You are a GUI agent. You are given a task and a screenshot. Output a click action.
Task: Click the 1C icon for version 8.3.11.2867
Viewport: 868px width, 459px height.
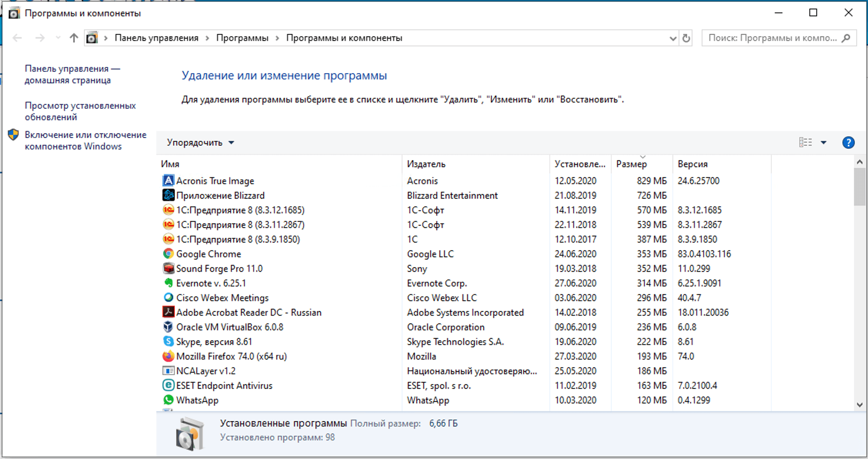tap(168, 224)
